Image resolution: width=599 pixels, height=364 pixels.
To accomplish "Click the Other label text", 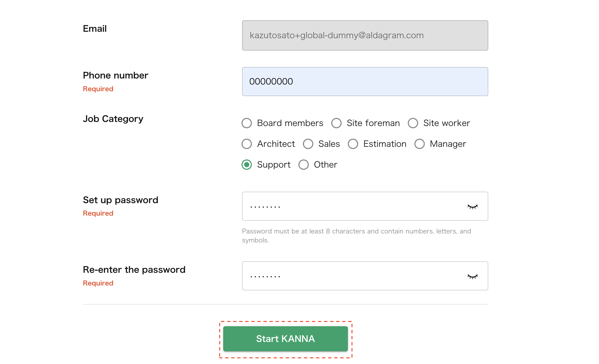I will point(325,165).
